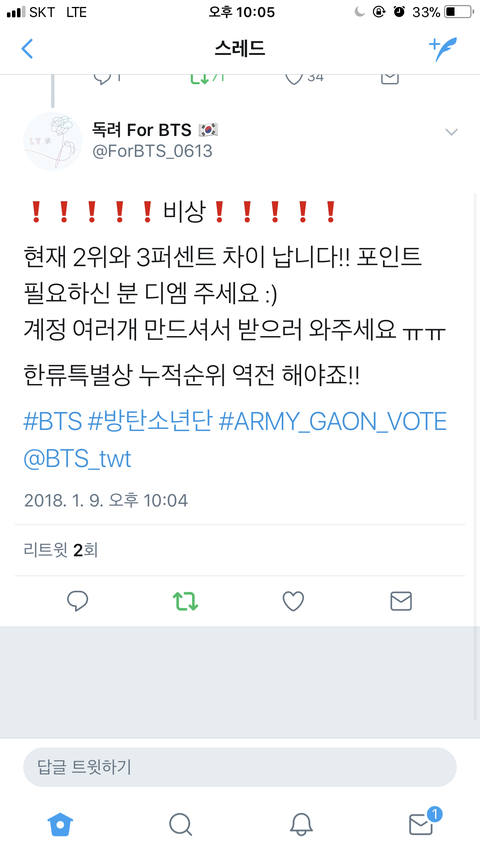Screen dimensions: 480x853
Task: Open the #BTS hashtag link
Action: tap(53, 422)
